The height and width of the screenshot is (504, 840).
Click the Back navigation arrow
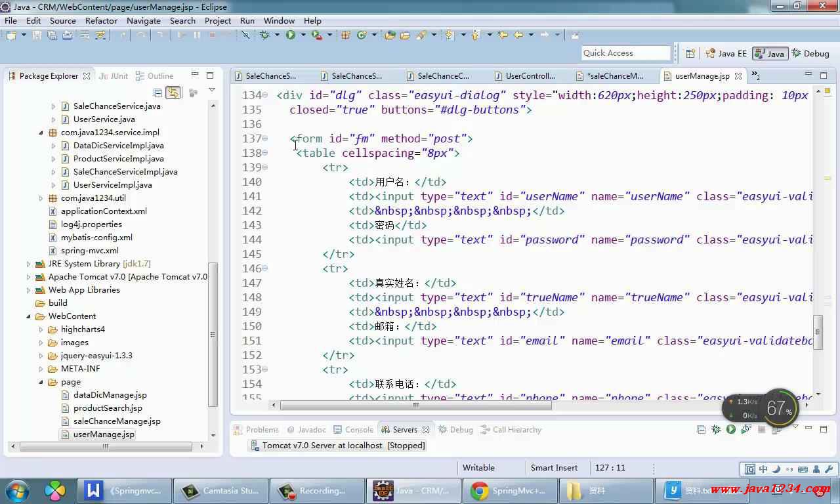point(518,35)
